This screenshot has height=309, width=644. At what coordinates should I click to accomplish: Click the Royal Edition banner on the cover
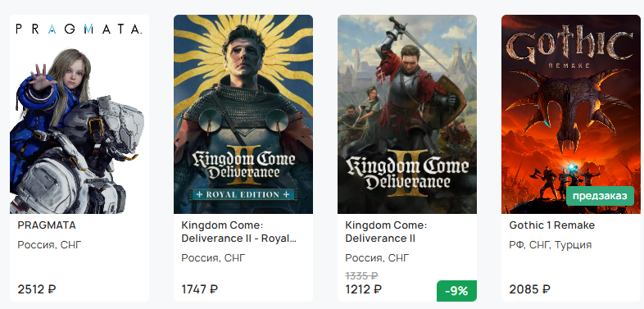(243, 194)
